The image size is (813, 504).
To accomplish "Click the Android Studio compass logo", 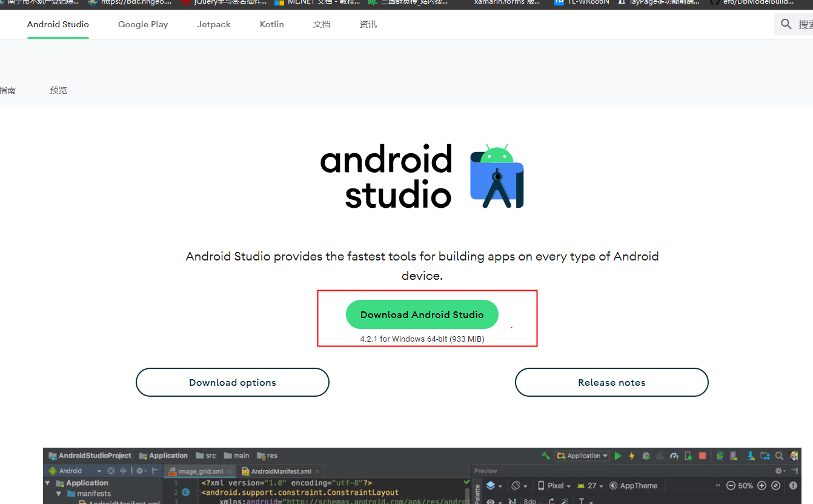I will tap(497, 177).
